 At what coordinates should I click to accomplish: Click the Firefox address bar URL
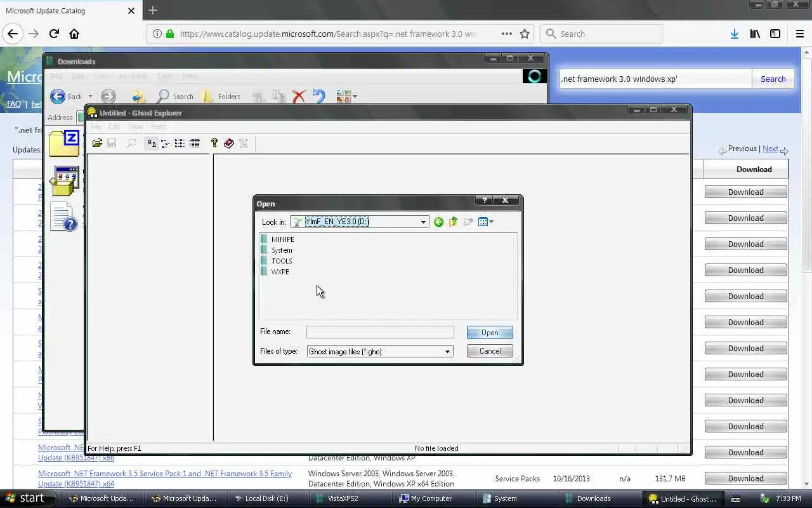[x=329, y=34]
